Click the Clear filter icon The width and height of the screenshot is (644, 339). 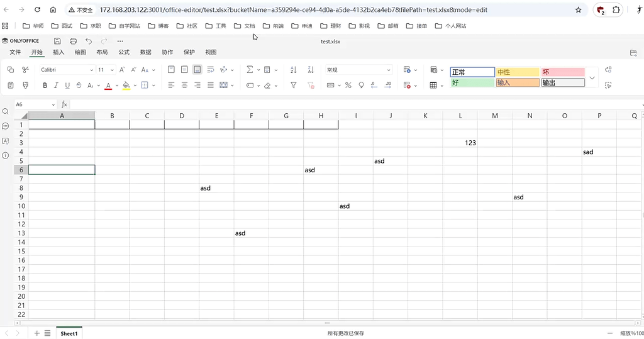click(311, 85)
